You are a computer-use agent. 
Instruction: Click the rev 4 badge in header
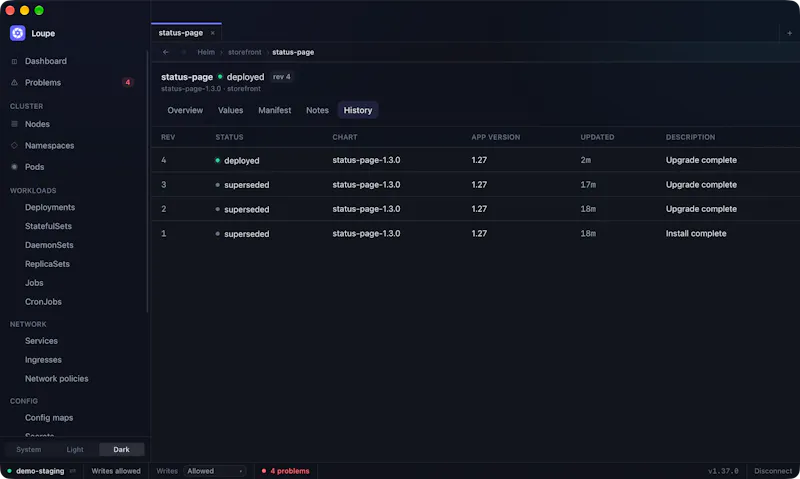click(282, 77)
